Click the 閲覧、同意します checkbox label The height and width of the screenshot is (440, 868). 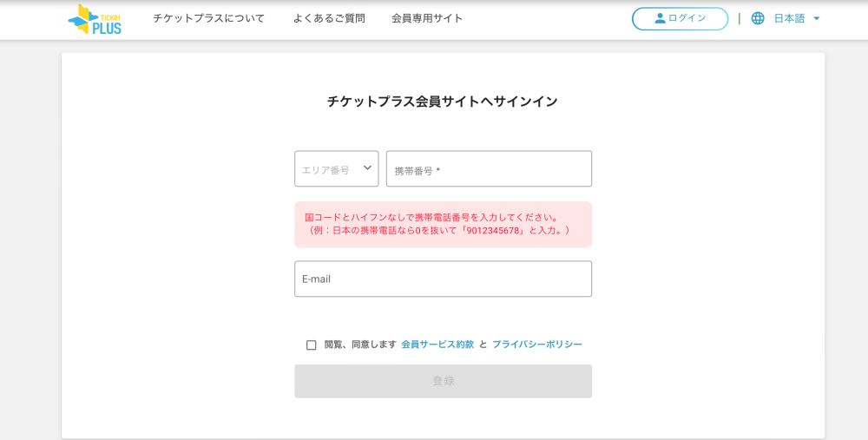pos(360,345)
